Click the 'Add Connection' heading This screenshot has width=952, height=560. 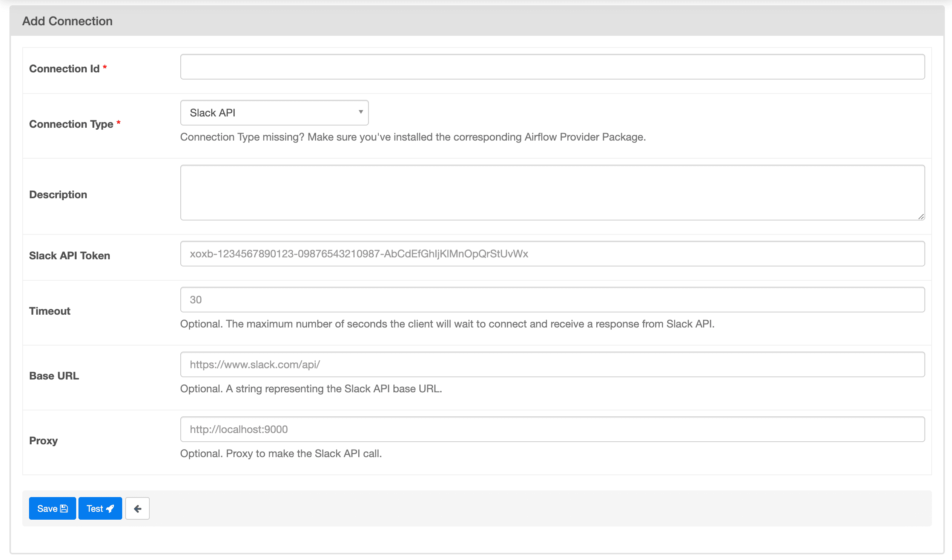(67, 21)
